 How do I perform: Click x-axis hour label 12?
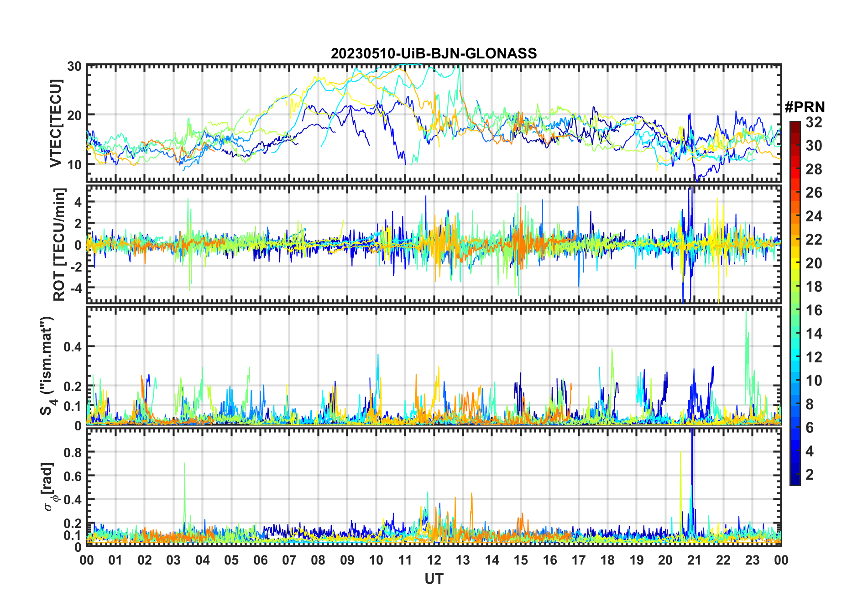[x=434, y=560]
